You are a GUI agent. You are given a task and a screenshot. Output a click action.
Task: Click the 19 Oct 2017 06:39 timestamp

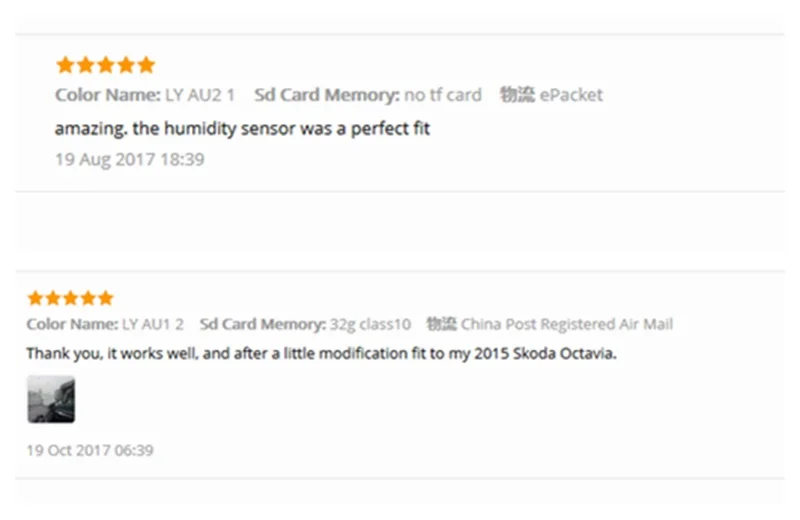click(x=90, y=450)
